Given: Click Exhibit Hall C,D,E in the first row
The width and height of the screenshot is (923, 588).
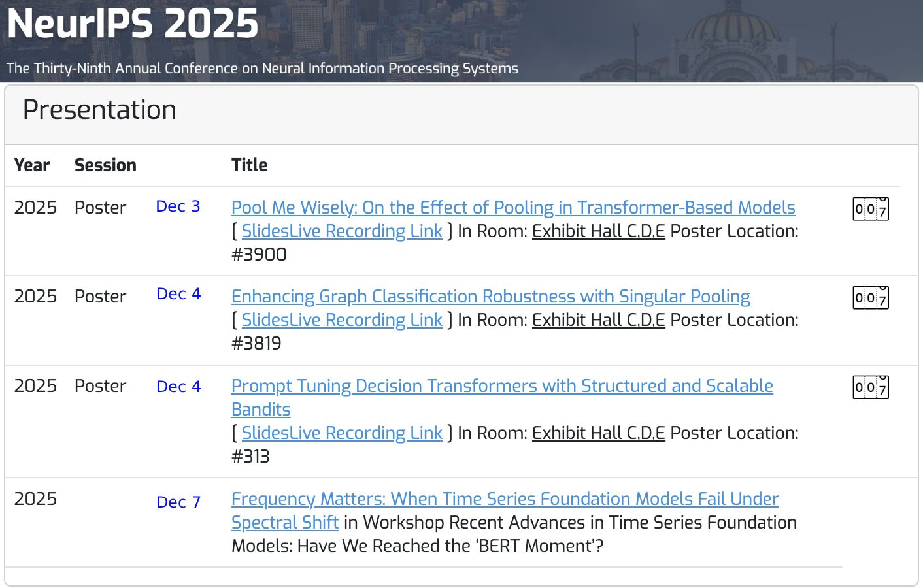Looking at the screenshot, I should 598,231.
